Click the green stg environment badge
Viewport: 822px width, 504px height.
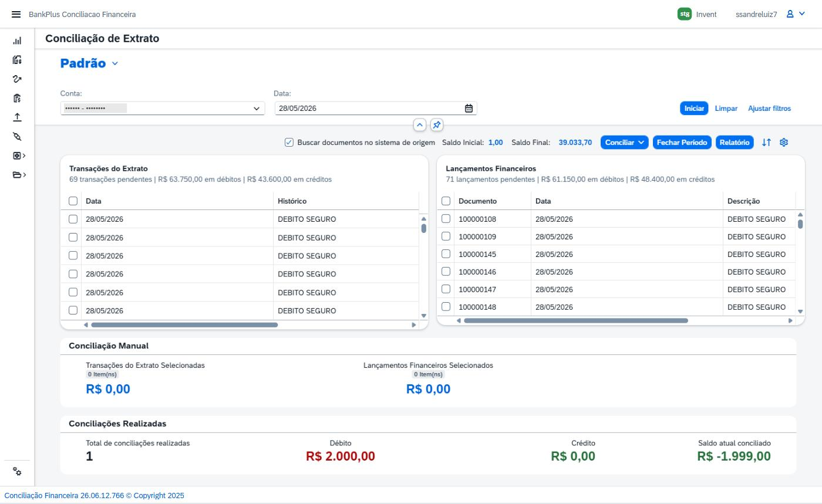coord(685,14)
